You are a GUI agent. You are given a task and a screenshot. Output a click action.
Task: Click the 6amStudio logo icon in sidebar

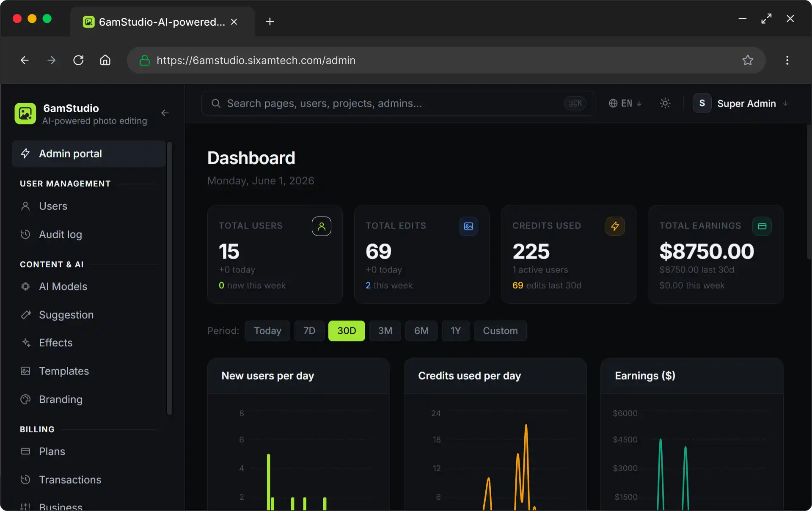[x=25, y=113]
